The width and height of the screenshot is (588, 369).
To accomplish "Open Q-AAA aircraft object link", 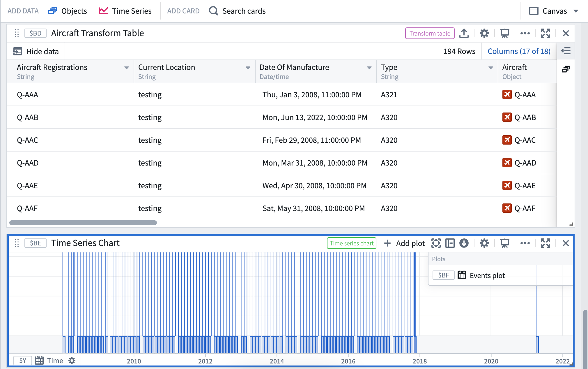I will tap(519, 95).
